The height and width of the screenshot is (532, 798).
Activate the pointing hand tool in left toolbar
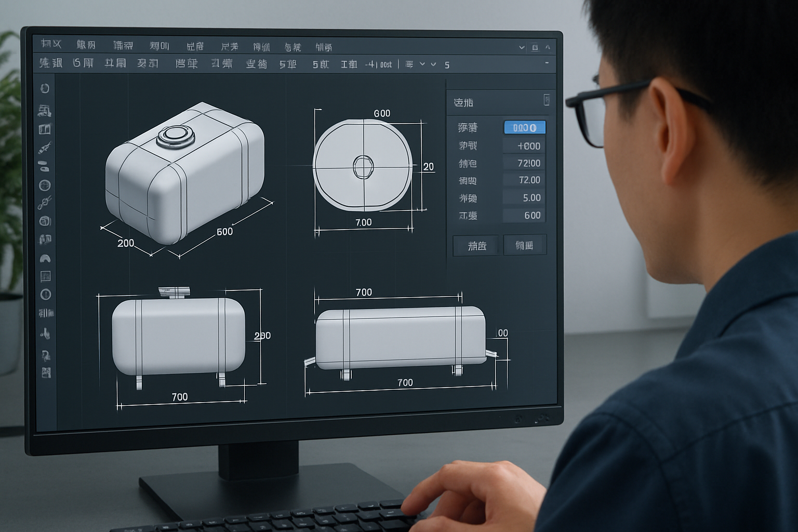pos(45,334)
